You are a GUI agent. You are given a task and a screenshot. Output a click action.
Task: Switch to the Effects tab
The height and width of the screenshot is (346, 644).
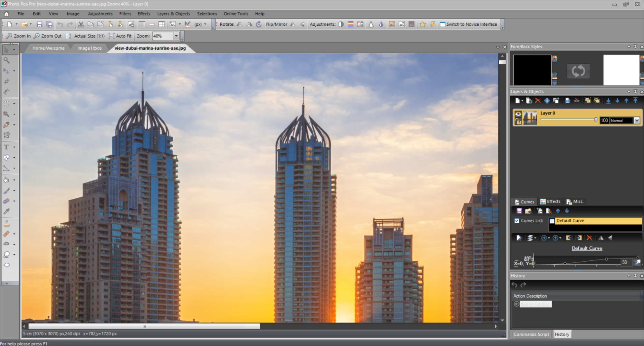pos(550,201)
